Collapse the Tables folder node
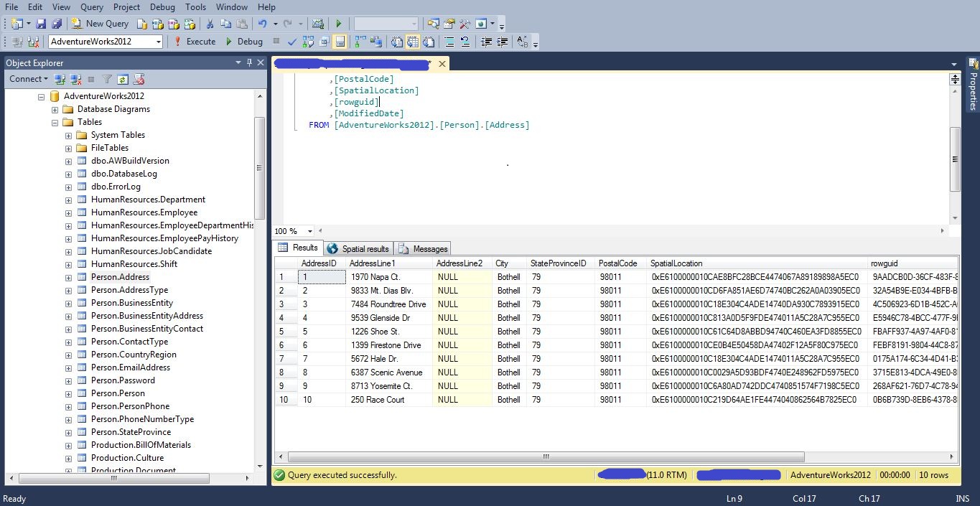980x506 pixels. (55, 122)
